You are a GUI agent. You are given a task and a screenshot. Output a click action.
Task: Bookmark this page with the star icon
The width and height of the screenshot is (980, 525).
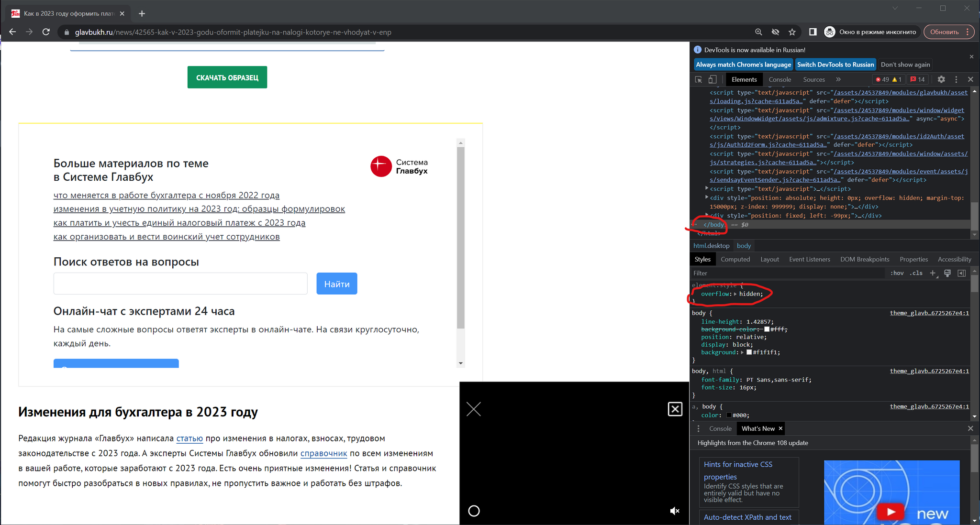point(792,32)
